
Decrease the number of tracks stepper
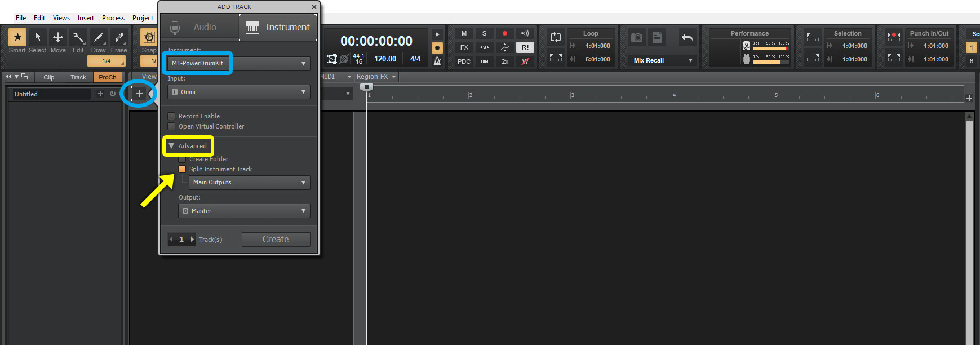(171, 240)
